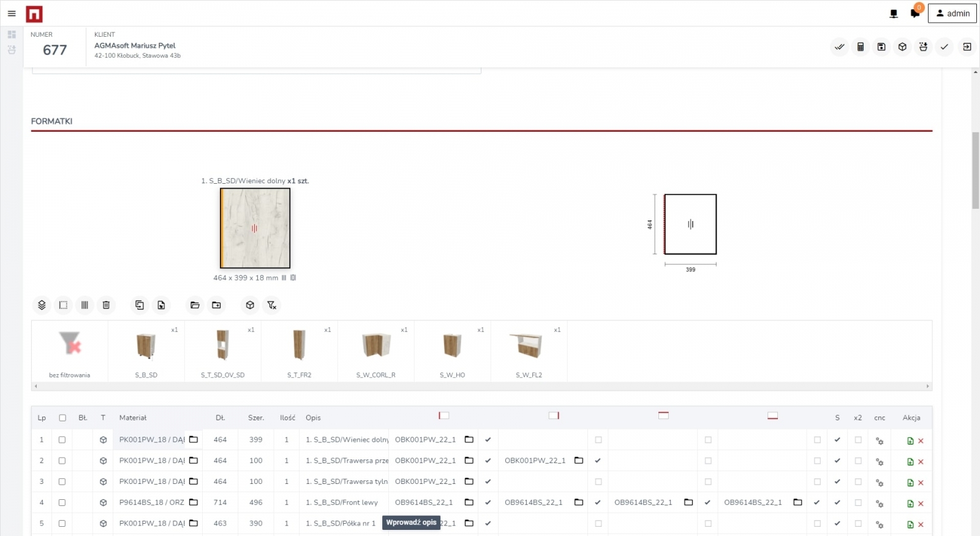Clear the filter with the funnel-x icon
This screenshot has width=980, height=536.
click(272, 305)
